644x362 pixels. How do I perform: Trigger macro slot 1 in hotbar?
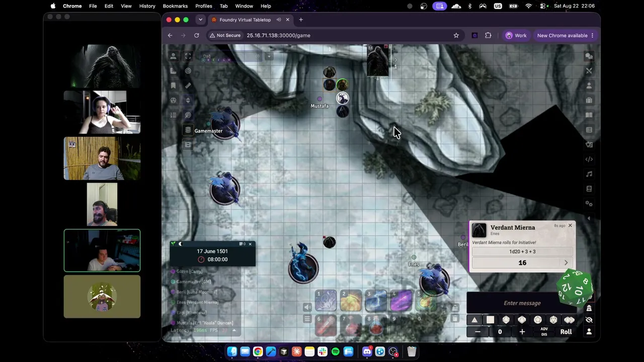pyautogui.click(x=326, y=301)
